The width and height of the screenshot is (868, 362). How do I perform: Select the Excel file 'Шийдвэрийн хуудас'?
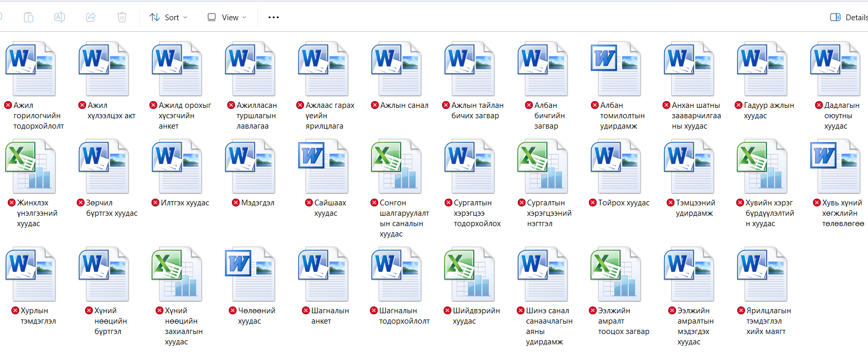(x=469, y=274)
